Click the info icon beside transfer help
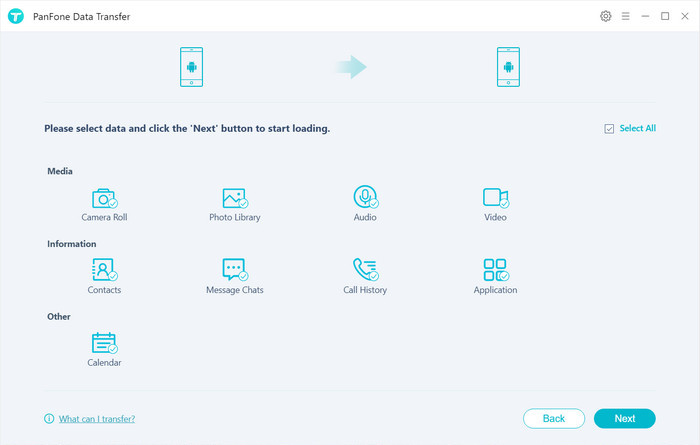 point(49,419)
